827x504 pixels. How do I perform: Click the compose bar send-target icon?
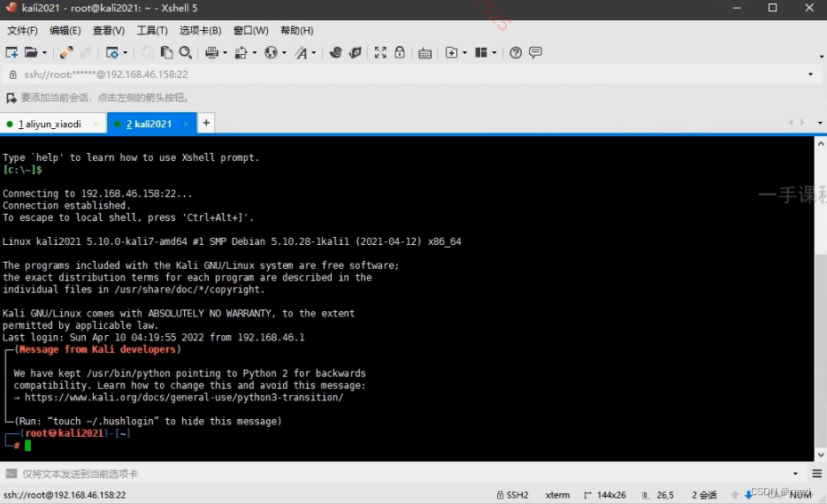11,474
